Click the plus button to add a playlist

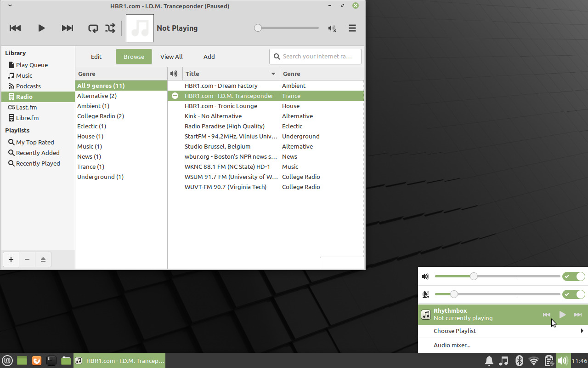[x=11, y=259]
